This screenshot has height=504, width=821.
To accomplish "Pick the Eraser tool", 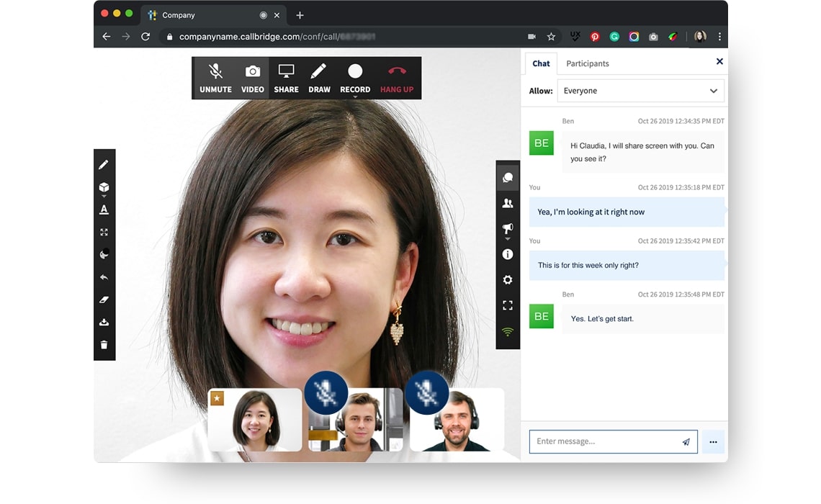I will 104,300.
